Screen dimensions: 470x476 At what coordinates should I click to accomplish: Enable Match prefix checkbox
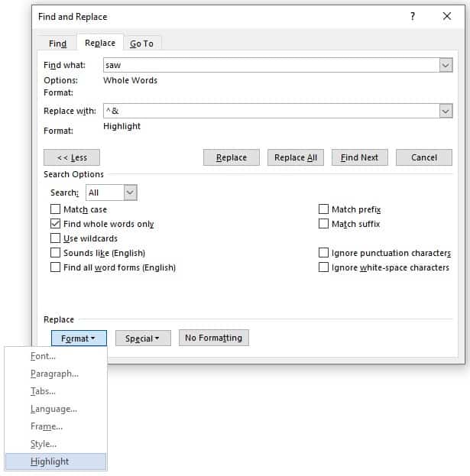click(324, 209)
